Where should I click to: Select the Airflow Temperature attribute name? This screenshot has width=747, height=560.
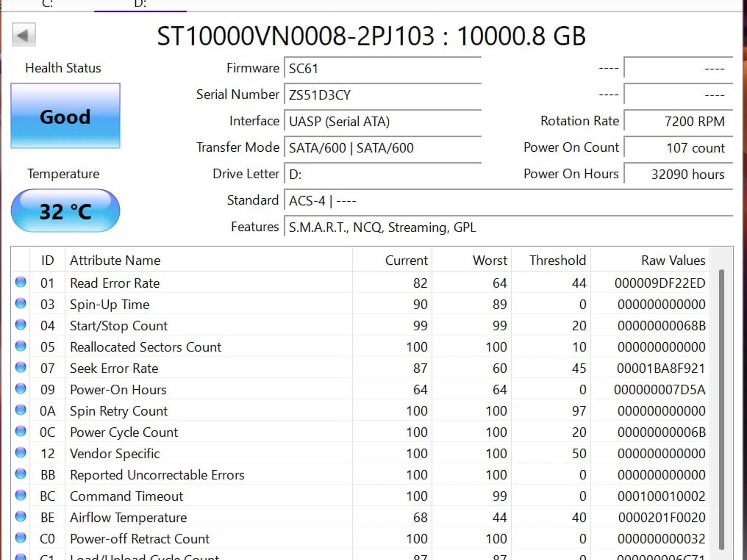pos(128,518)
